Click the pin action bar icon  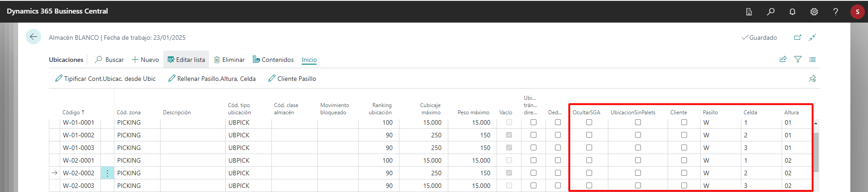click(812, 79)
